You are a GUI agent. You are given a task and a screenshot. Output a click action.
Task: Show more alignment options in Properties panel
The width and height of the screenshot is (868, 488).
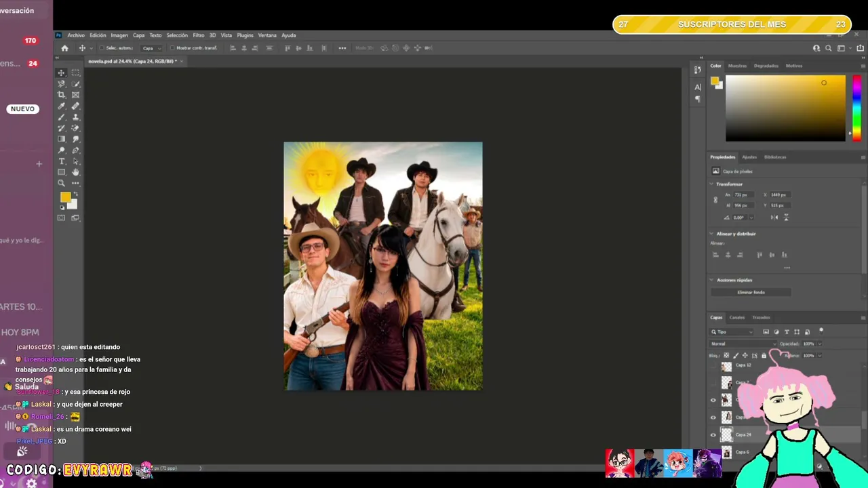click(787, 268)
